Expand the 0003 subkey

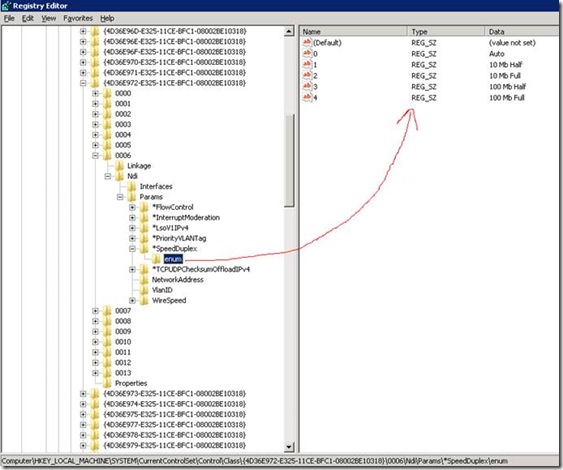(95, 125)
